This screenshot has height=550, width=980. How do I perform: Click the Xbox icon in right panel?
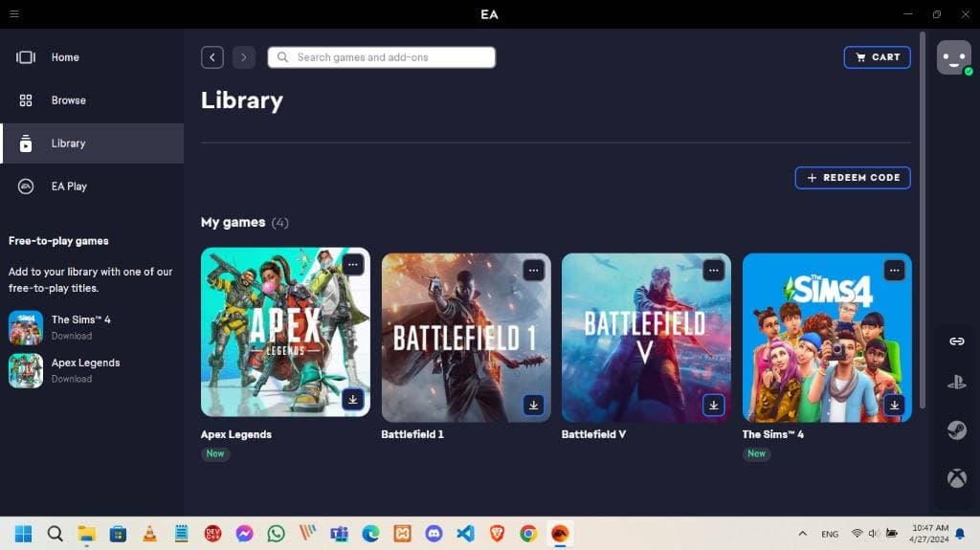click(x=957, y=478)
